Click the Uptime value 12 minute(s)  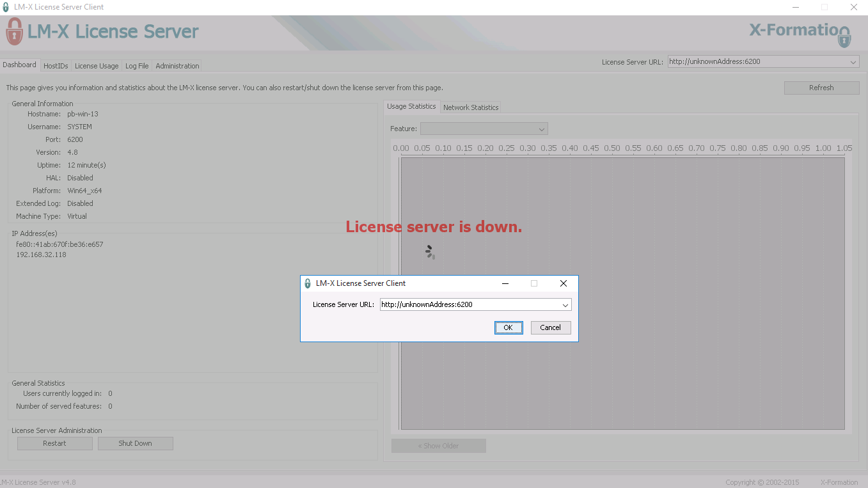tap(86, 165)
